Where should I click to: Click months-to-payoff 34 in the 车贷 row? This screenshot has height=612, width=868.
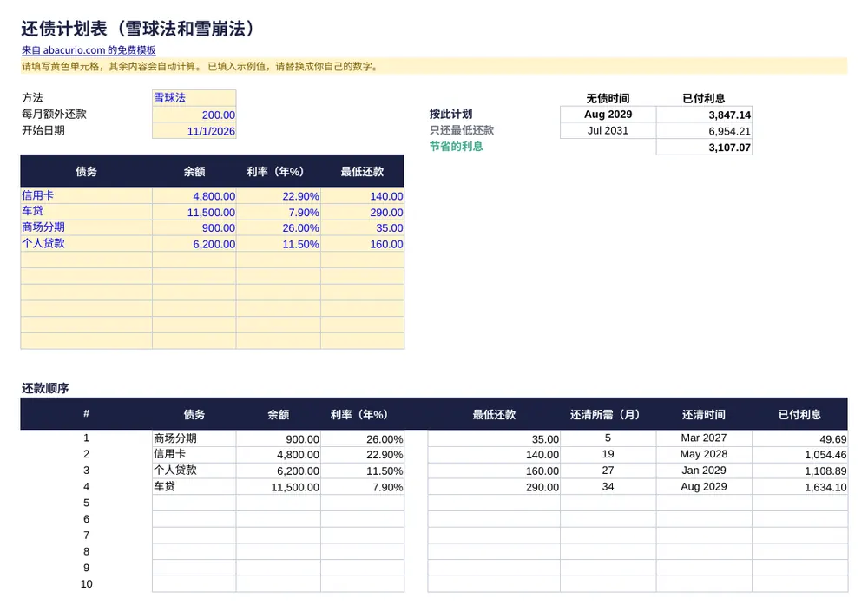tap(608, 486)
